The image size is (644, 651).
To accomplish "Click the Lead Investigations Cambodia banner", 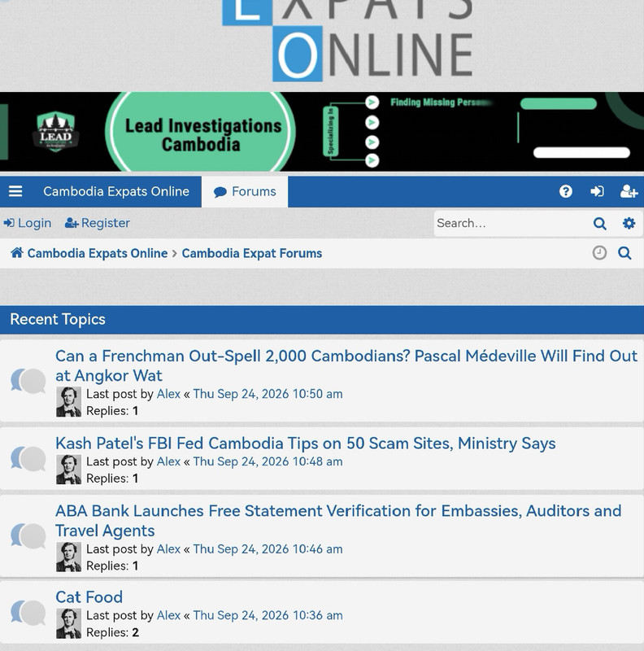I will pos(322,132).
